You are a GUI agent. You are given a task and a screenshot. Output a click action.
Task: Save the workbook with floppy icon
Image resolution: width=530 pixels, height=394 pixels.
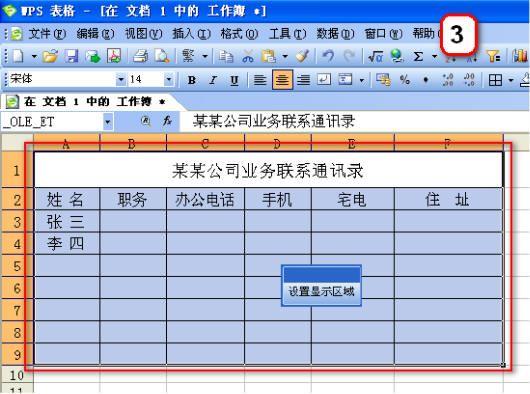(x=71, y=56)
